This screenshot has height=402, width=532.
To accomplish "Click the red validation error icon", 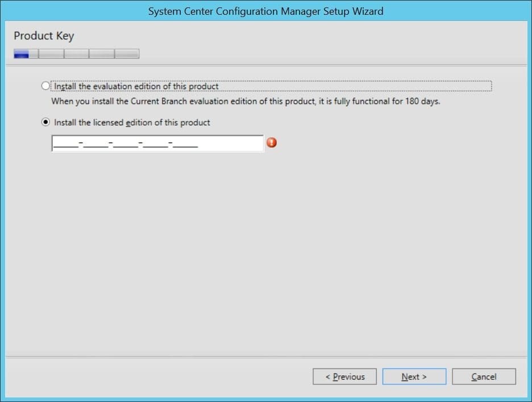I will pyautogui.click(x=272, y=143).
